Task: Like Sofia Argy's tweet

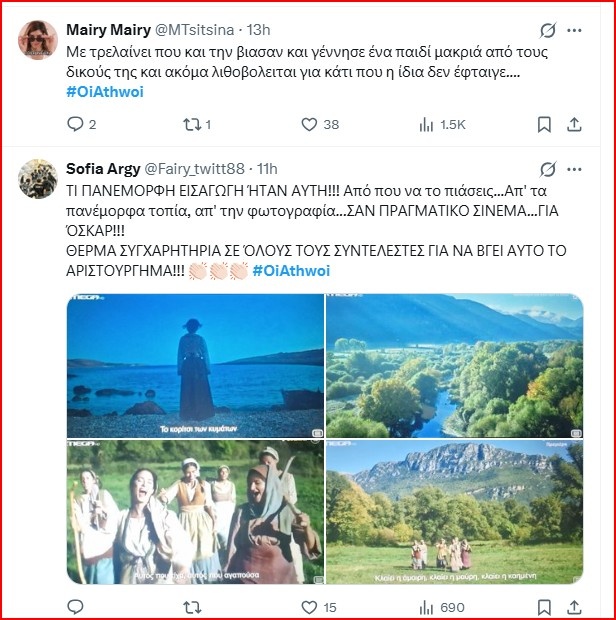Action: (310, 607)
